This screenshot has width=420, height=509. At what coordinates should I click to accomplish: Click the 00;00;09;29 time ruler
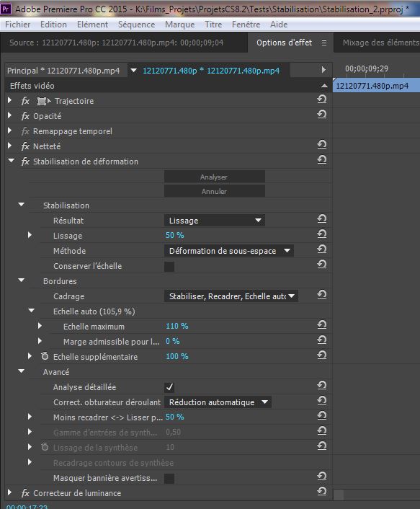click(x=367, y=68)
